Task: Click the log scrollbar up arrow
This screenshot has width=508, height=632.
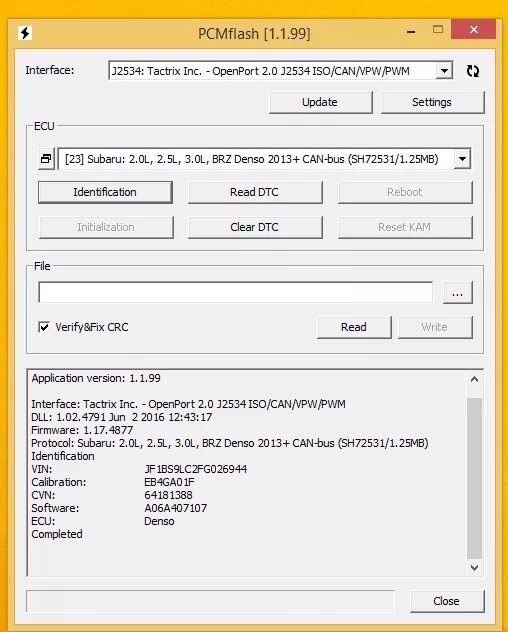Action: [x=475, y=379]
